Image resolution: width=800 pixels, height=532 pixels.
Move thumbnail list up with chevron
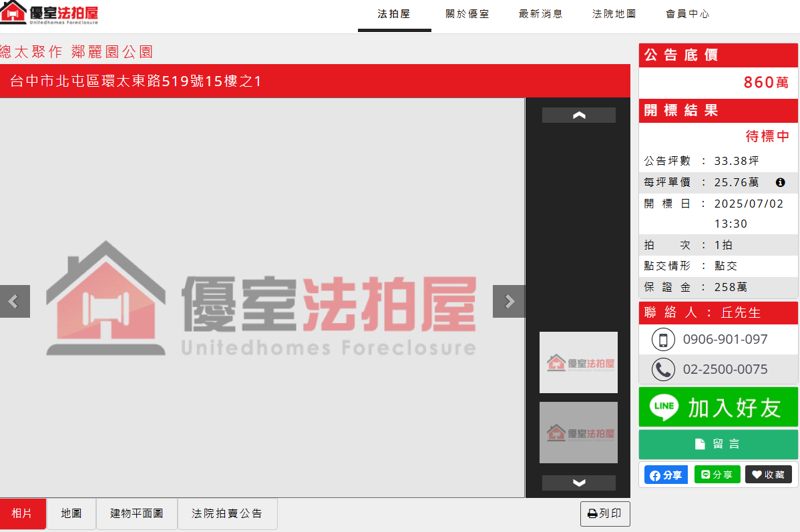[578, 115]
